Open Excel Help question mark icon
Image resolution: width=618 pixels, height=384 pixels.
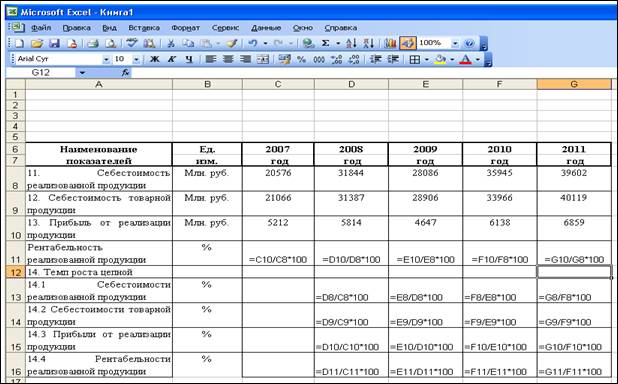(x=469, y=43)
